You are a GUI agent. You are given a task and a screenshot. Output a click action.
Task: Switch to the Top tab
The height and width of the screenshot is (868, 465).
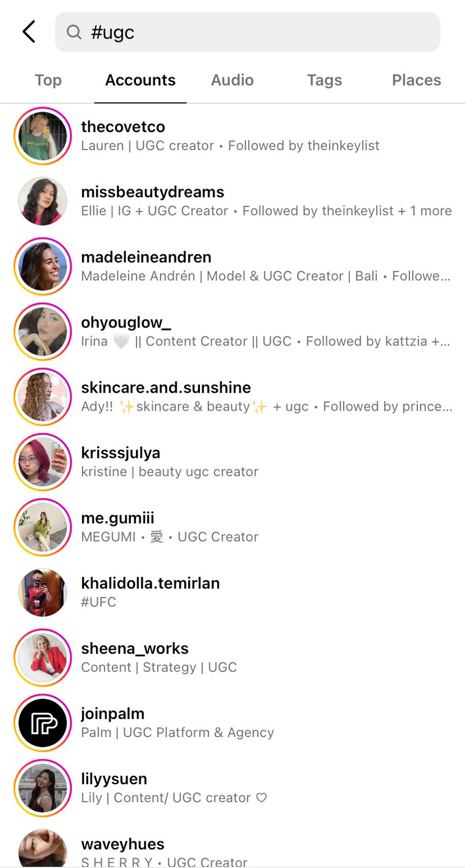click(48, 80)
